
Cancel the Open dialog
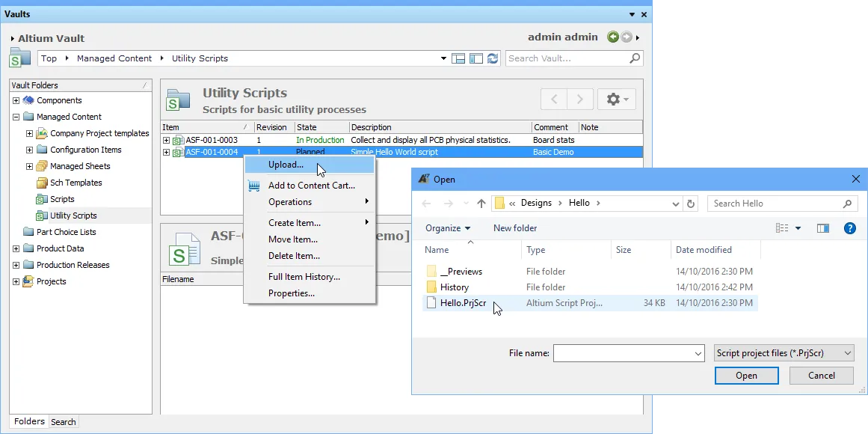point(822,375)
